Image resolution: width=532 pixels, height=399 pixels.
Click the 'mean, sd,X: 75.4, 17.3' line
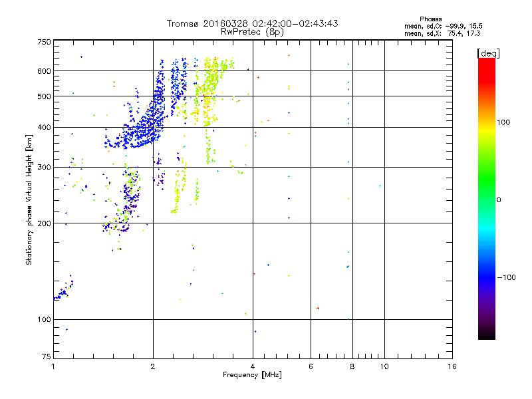click(442, 33)
